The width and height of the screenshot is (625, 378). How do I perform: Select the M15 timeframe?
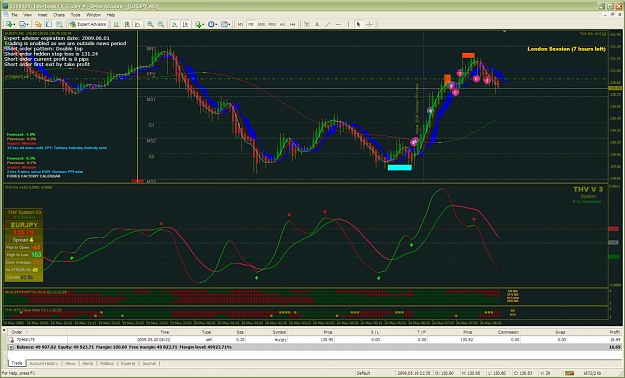(261, 24)
